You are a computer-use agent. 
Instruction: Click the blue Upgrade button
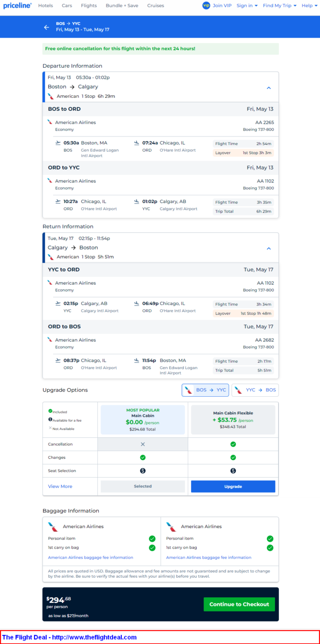coord(233,486)
